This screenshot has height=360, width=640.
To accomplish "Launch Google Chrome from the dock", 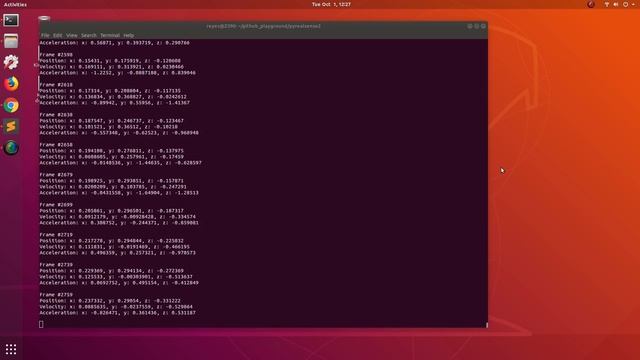I will pyautogui.click(x=11, y=105).
